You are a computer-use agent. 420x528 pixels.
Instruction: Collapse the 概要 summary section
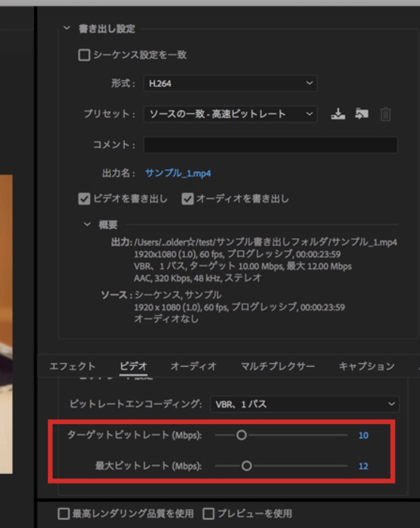[87, 224]
